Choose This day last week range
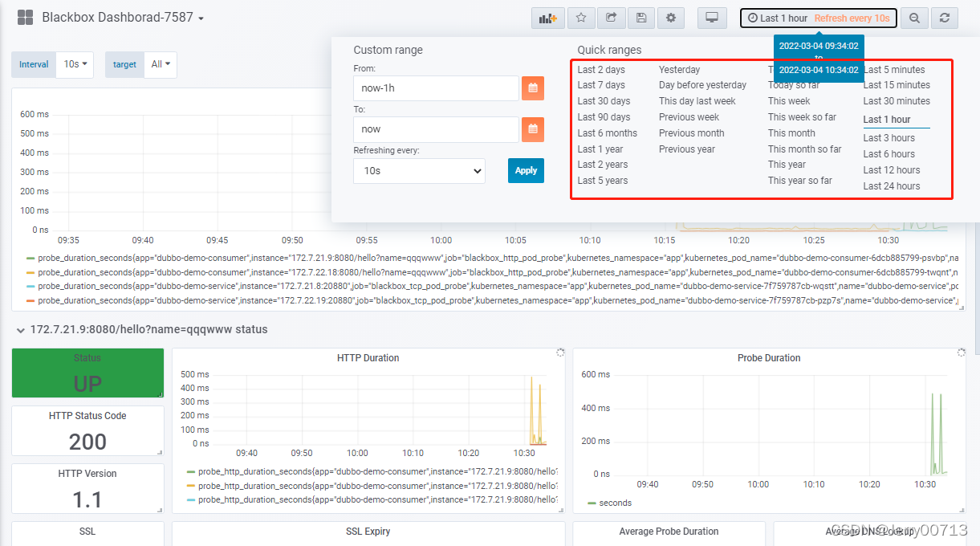 click(x=697, y=101)
